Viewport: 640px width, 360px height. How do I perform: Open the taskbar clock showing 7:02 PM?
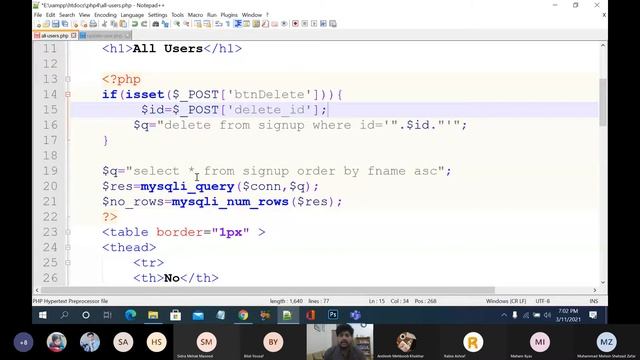568,315
